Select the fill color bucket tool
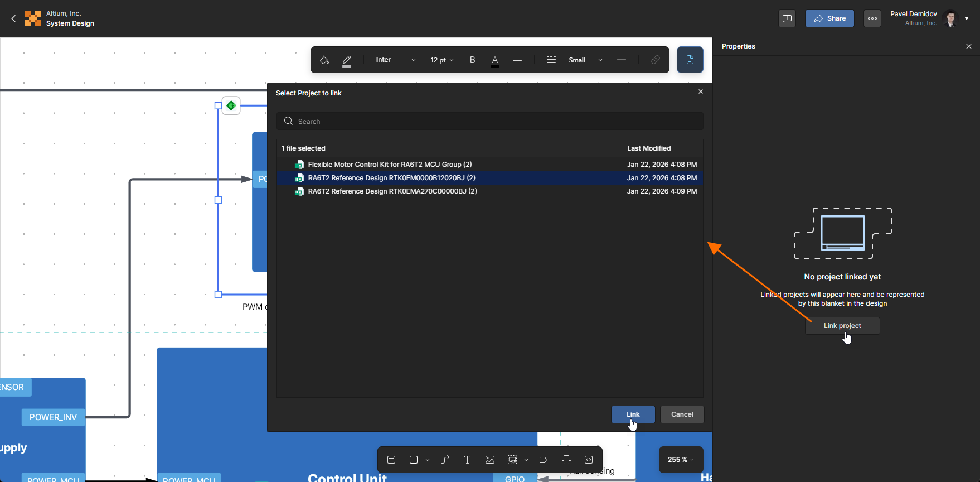Viewport: 980px width, 482px height. 324,60
